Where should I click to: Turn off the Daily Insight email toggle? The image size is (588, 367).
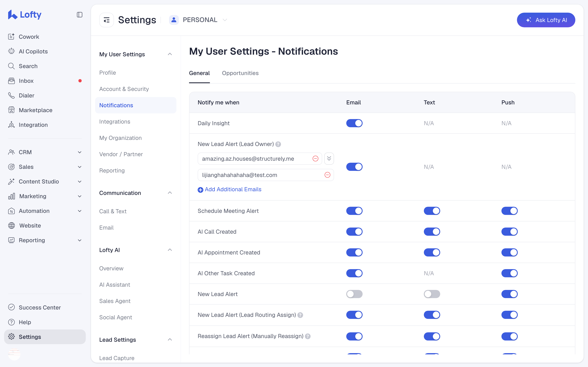pos(354,123)
